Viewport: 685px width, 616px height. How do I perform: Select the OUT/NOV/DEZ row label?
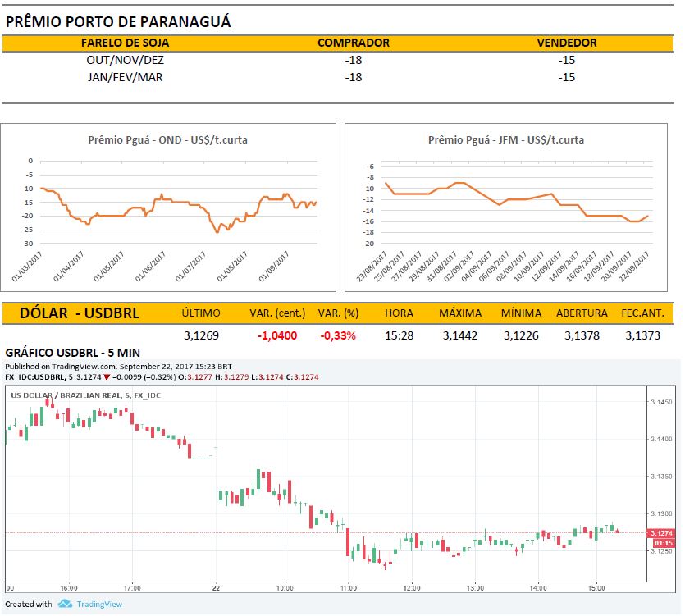(120, 60)
